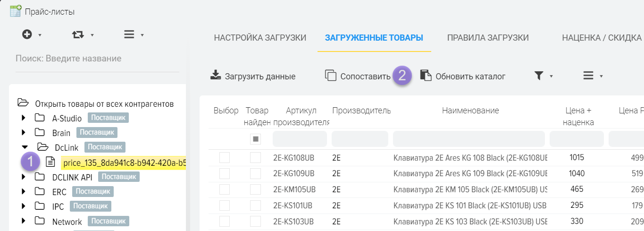This screenshot has height=231, width=644.
Task: Click the add plus circle icon
Action: point(27,34)
